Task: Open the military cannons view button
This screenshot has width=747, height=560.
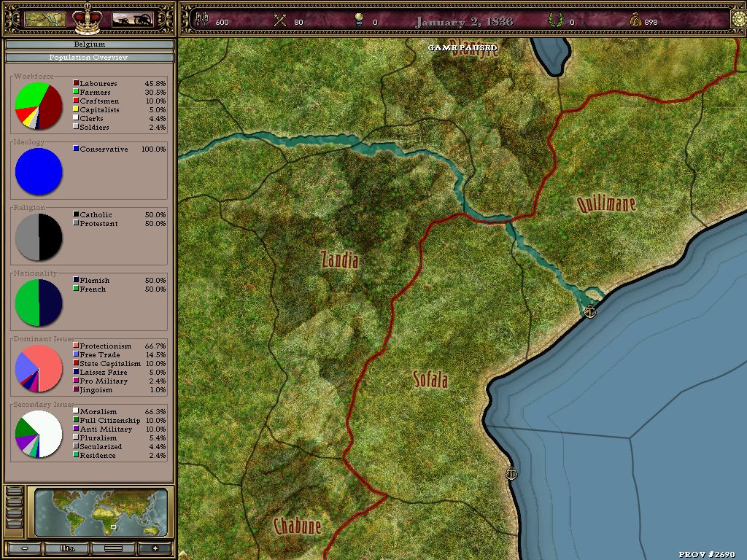Action: [x=133, y=20]
